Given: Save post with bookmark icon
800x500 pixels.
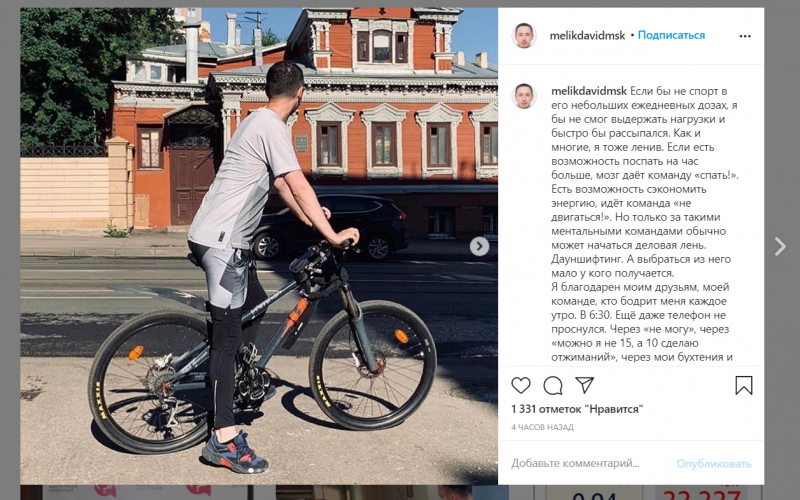Looking at the screenshot, I should pyautogui.click(x=744, y=385).
